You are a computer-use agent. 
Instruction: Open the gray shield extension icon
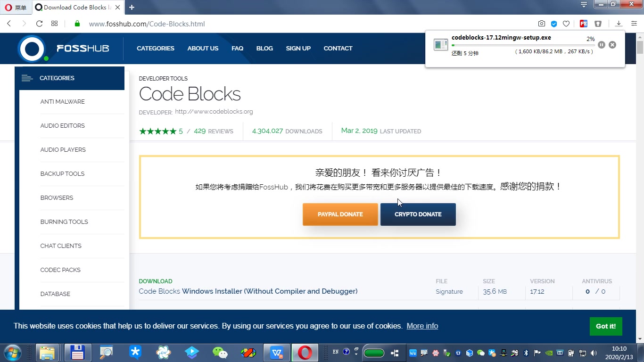tap(598, 24)
